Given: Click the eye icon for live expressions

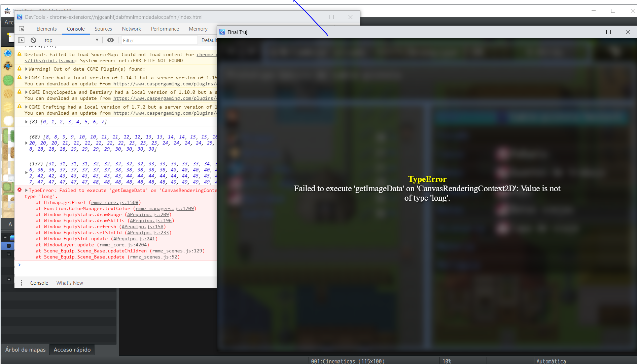Looking at the screenshot, I should tap(110, 40).
